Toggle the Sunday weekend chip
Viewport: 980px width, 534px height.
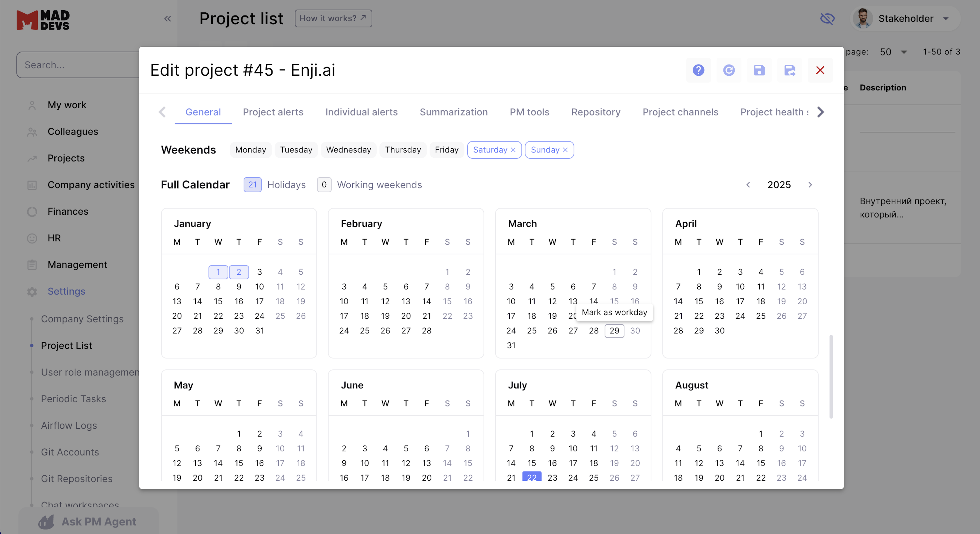(x=545, y=150)
